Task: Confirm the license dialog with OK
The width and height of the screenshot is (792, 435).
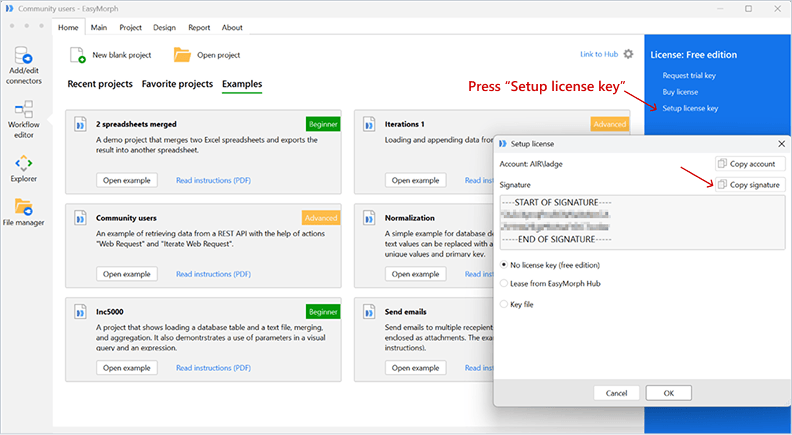Action: click(669, 393)
